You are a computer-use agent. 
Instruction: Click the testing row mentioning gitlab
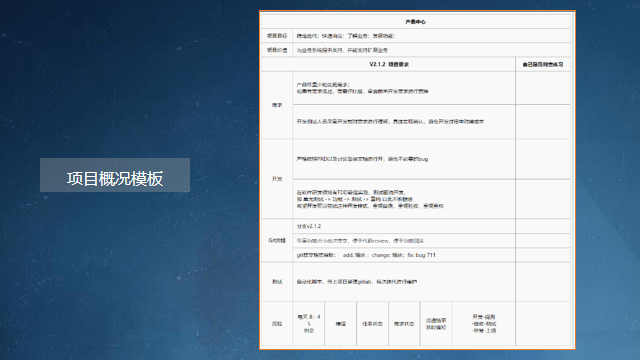click(404, 282)
